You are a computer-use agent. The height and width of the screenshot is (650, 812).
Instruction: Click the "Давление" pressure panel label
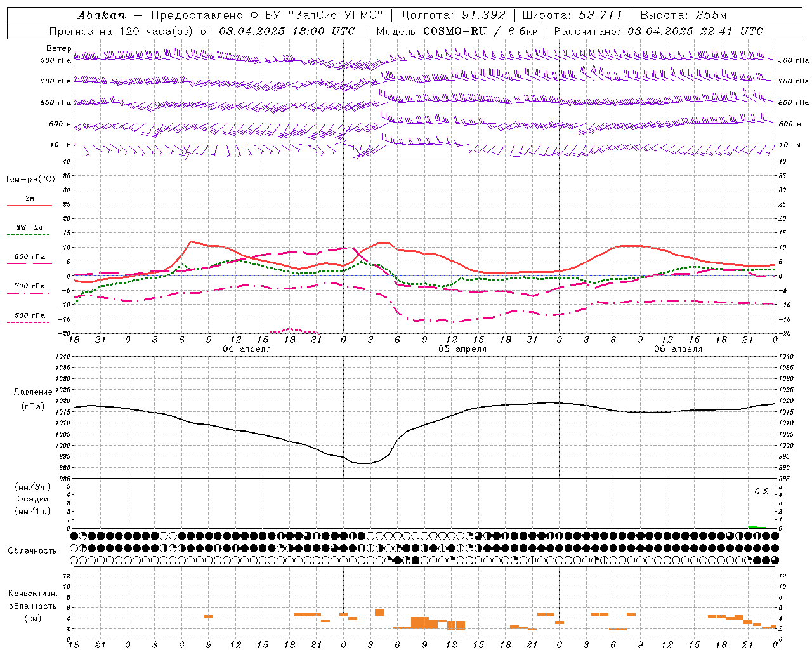tap(33, 392)
